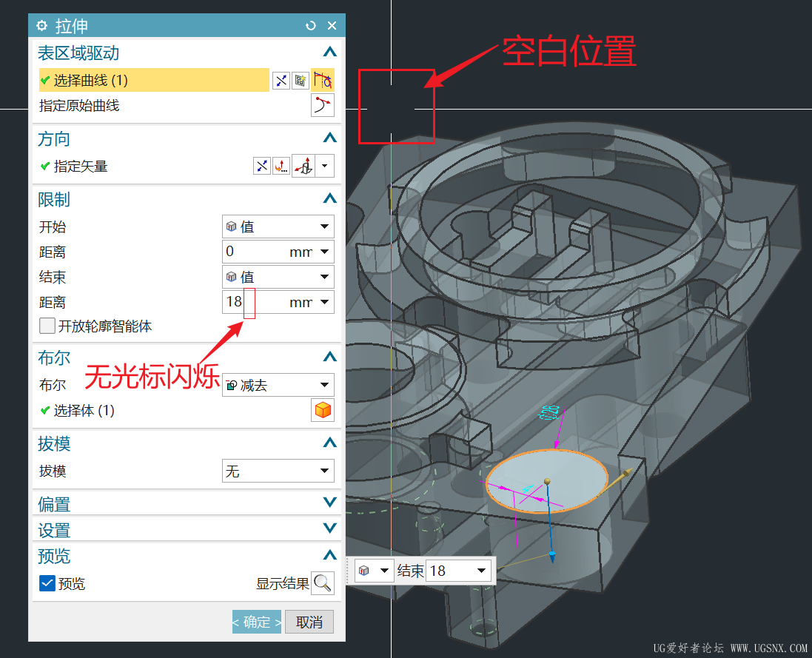812x658 pixels.
Task: Expand the 偏置 section
Action: click(x=330, y=502)
